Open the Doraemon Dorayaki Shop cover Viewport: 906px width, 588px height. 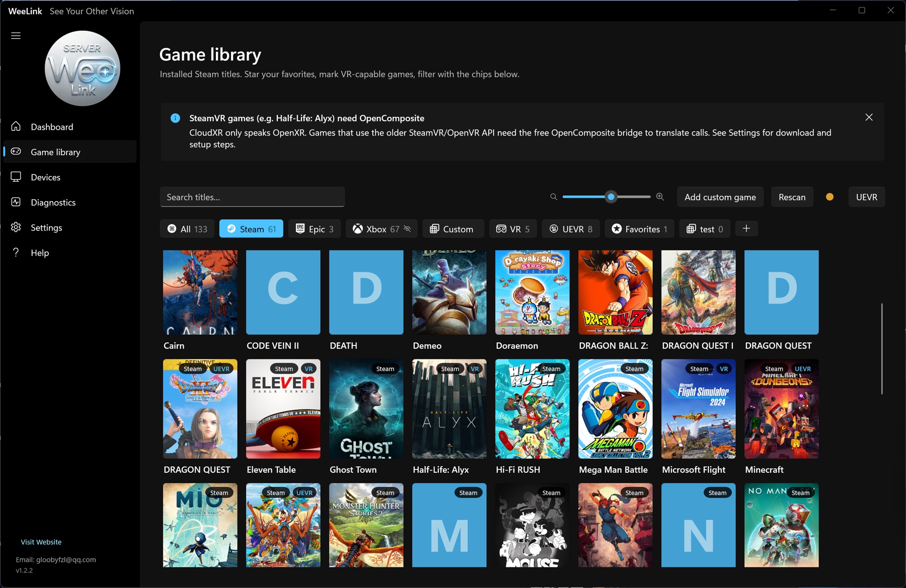click(533, 292)
